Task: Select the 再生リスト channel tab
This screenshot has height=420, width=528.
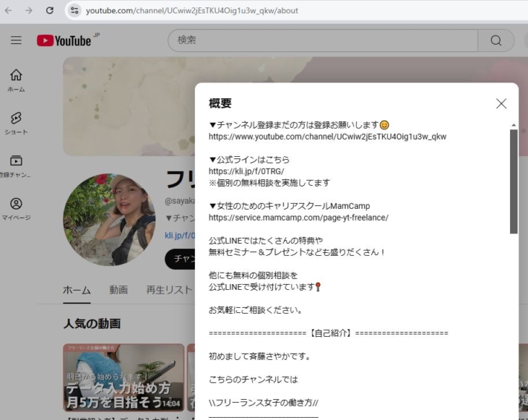Action: (170, 290)
